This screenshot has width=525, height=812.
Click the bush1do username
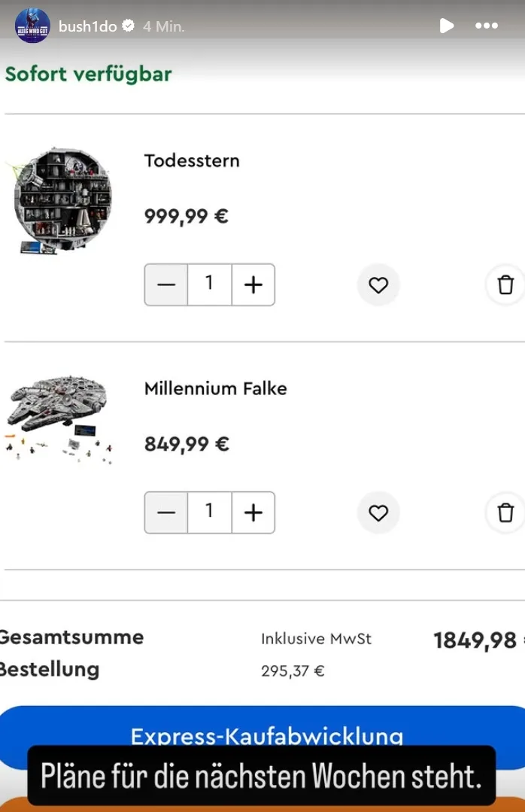(87, 26)
